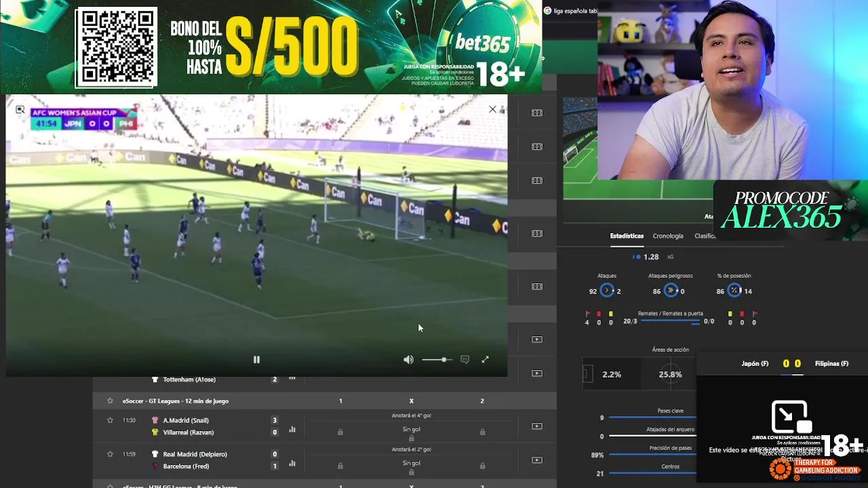The height and width of the screenshot is (488, 868).
Task: Click the Ataques circular gauge icon
Action: point(607,291)
